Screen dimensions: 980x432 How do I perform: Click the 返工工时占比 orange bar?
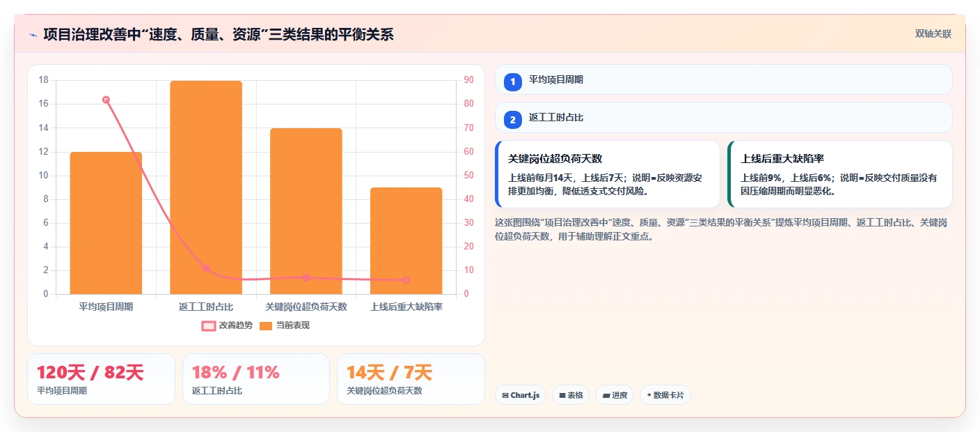coord(206,187)
